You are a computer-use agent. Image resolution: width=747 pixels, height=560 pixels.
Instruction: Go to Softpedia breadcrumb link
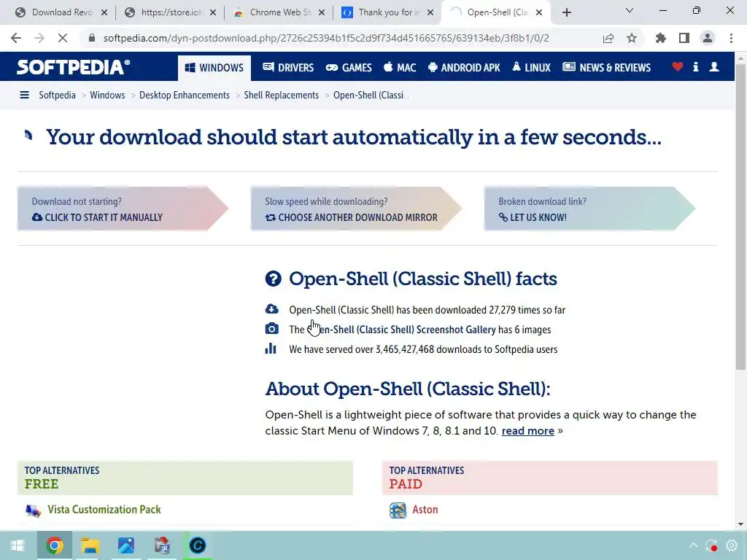57,96
